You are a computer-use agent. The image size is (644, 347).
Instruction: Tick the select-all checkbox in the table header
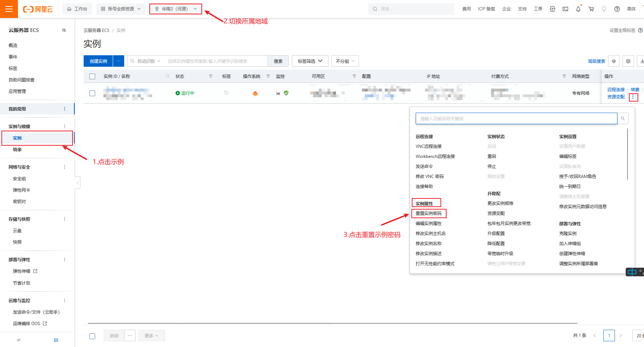click(92, 76)
